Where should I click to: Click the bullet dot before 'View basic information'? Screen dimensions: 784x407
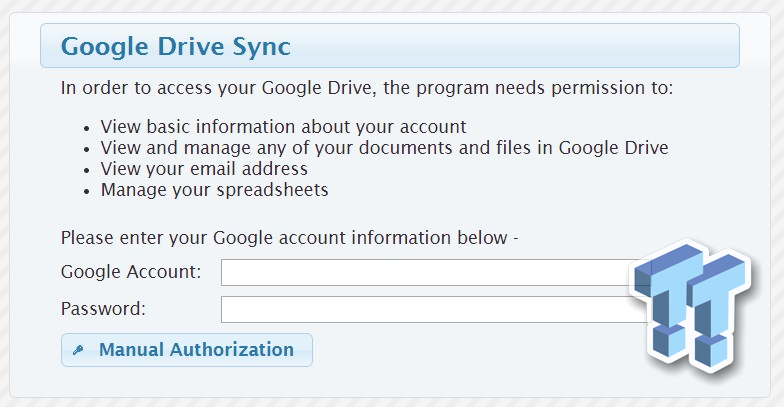coord(88,128)
